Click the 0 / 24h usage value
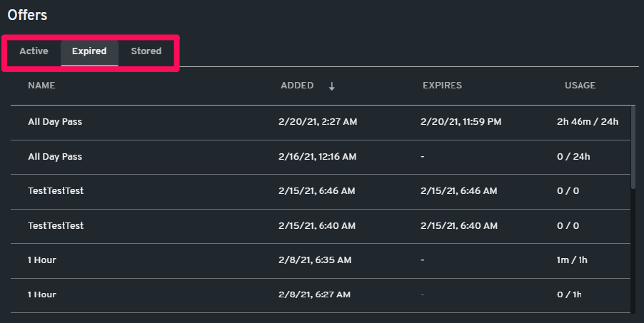Viewport: 644px width, 323px height. (x=573, y=157)
